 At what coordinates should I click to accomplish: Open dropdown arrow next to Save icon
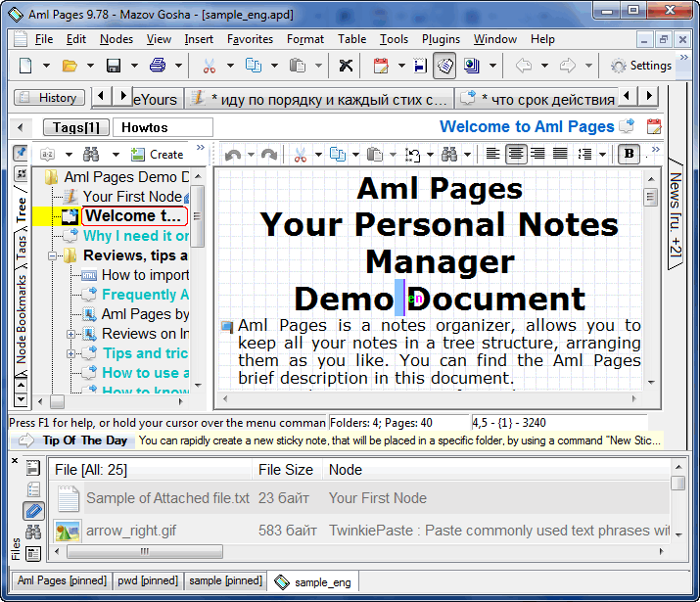point(134,66)
